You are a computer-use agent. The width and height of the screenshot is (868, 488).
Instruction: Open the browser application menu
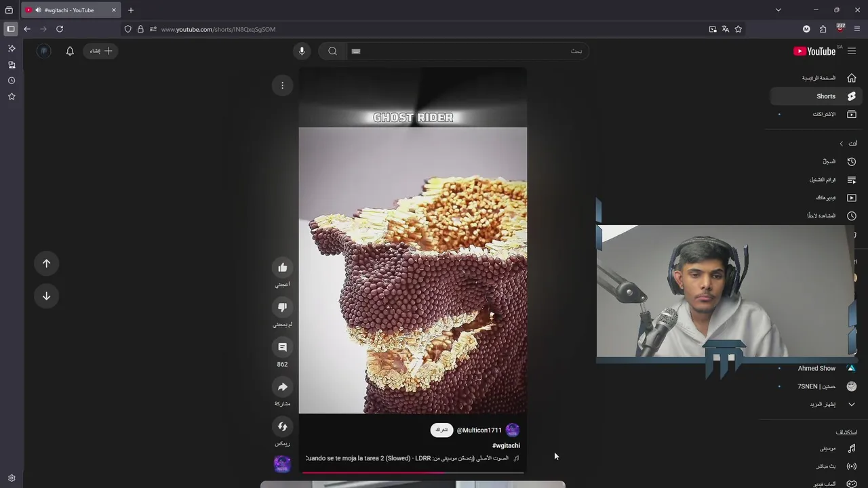(857, 29)
